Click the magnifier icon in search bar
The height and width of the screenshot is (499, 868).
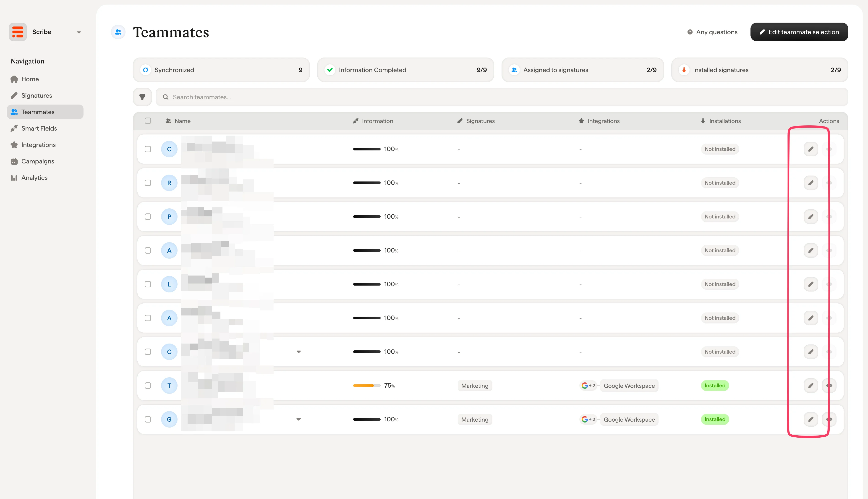coord(165,97)
